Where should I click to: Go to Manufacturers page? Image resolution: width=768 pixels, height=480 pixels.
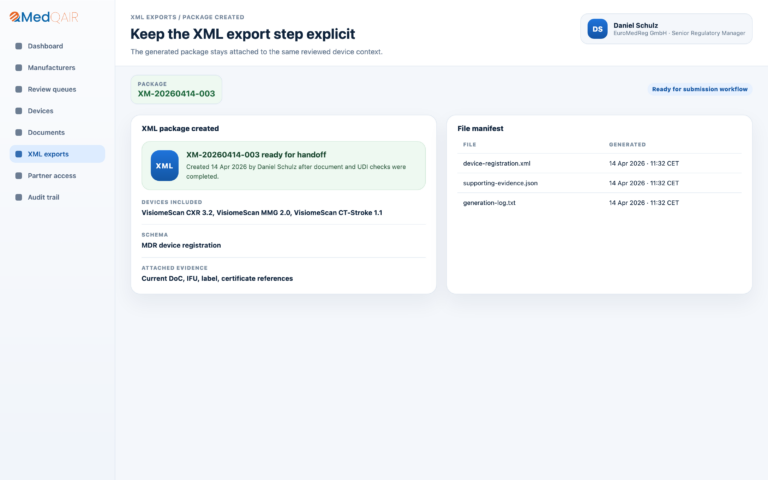[57, 68]
